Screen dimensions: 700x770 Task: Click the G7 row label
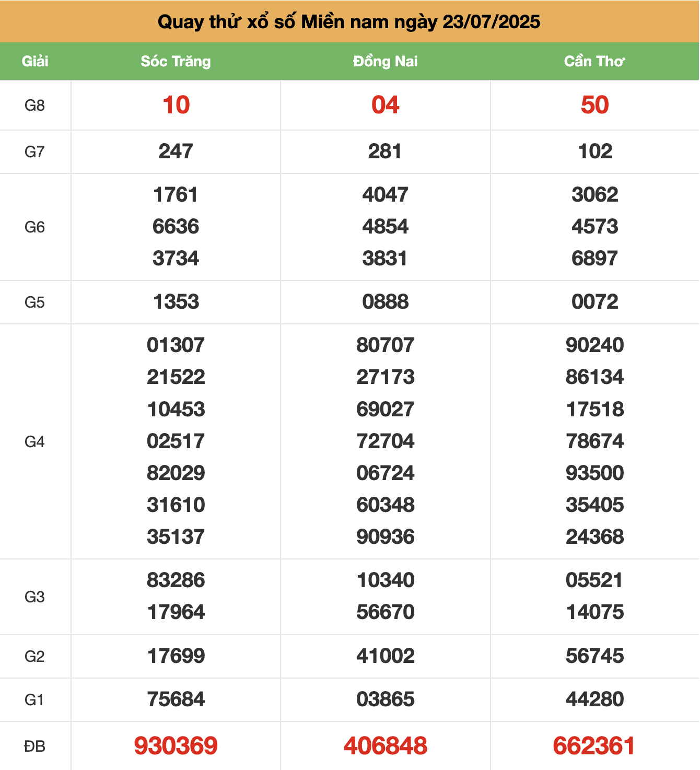(x=34, y=152)
